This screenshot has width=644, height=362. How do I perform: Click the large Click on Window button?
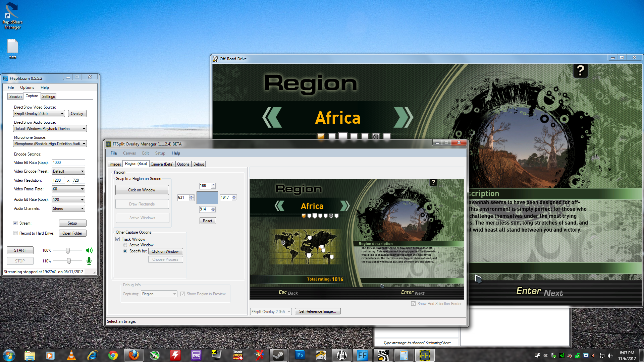(x=142, y=190)
